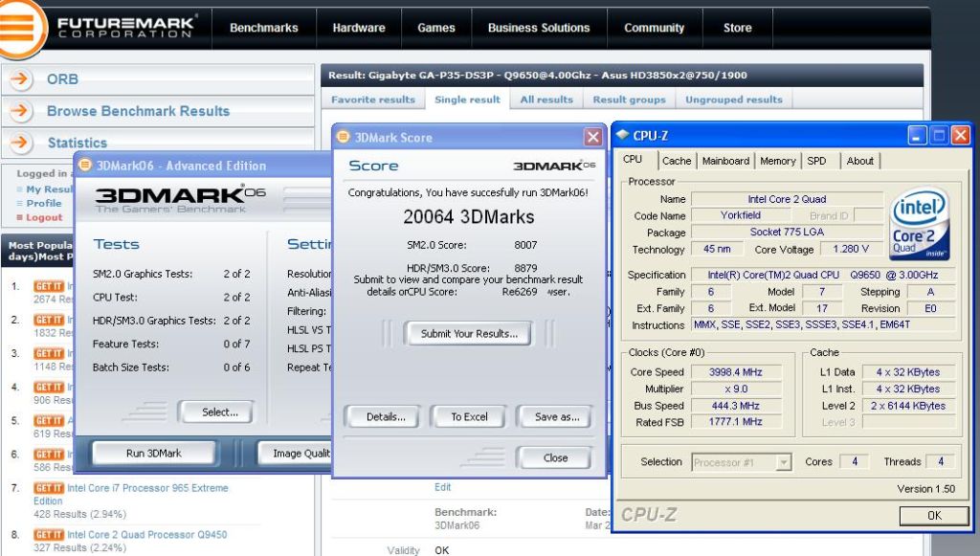Click GET IT badge for Q9450 processor
Screen dimensions: 980x556
49,535
